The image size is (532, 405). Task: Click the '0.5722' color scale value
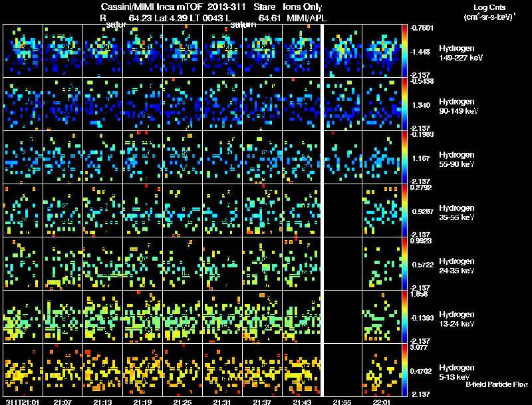tap(423, 265)
